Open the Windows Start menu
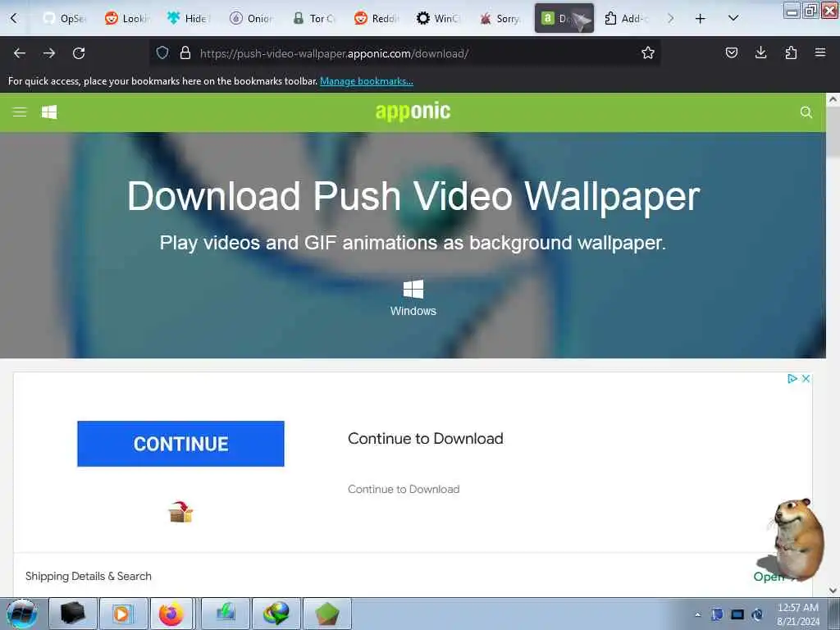The height and width of the screenshot is (630, 840). point(22,614)
